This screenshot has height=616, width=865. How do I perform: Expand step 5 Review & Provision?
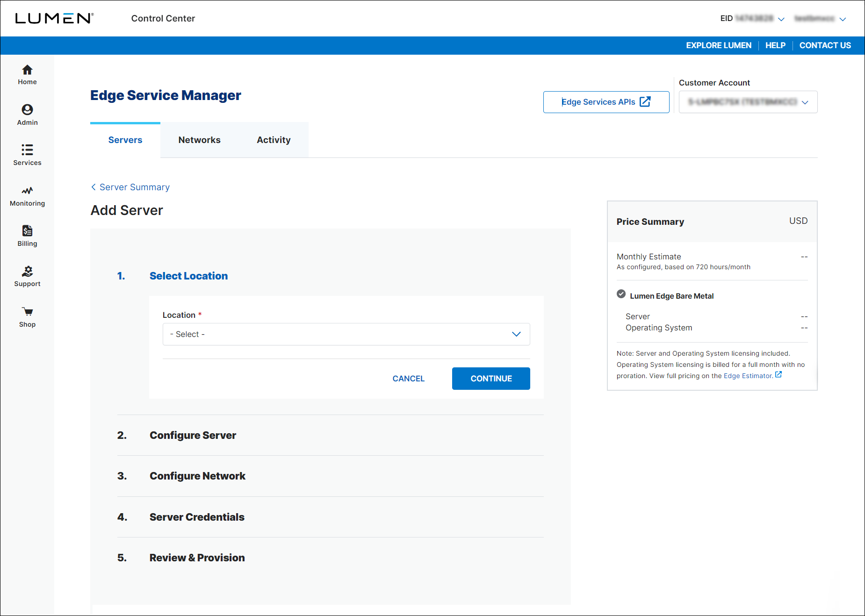coord(197,558)
